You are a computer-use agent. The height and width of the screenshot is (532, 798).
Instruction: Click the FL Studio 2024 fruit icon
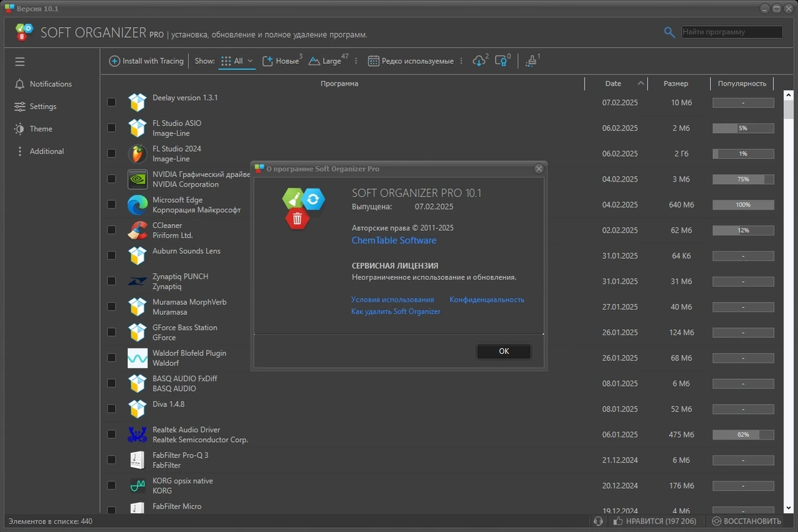[138, 154]
